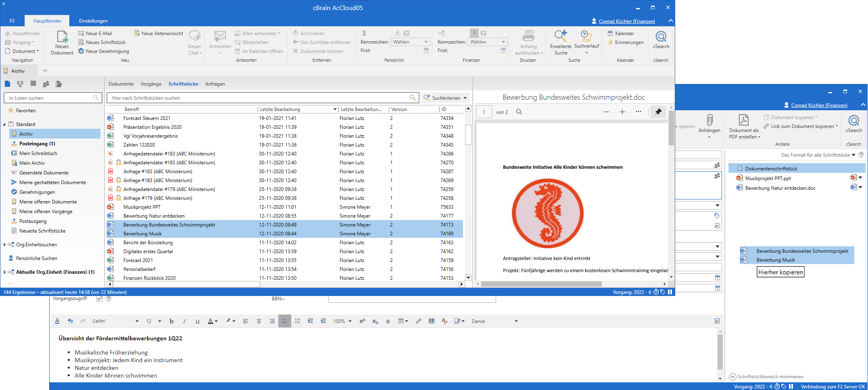Click the magnifier icon in the preview toolbar

click(x=519, y=112)
